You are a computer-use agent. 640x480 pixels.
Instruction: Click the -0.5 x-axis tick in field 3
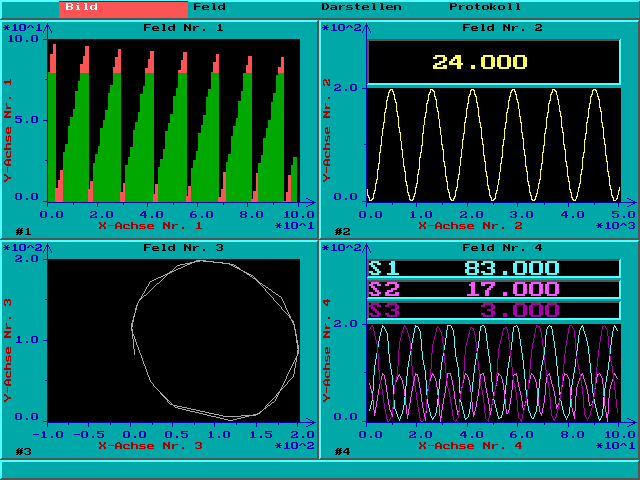click(88, 435)
